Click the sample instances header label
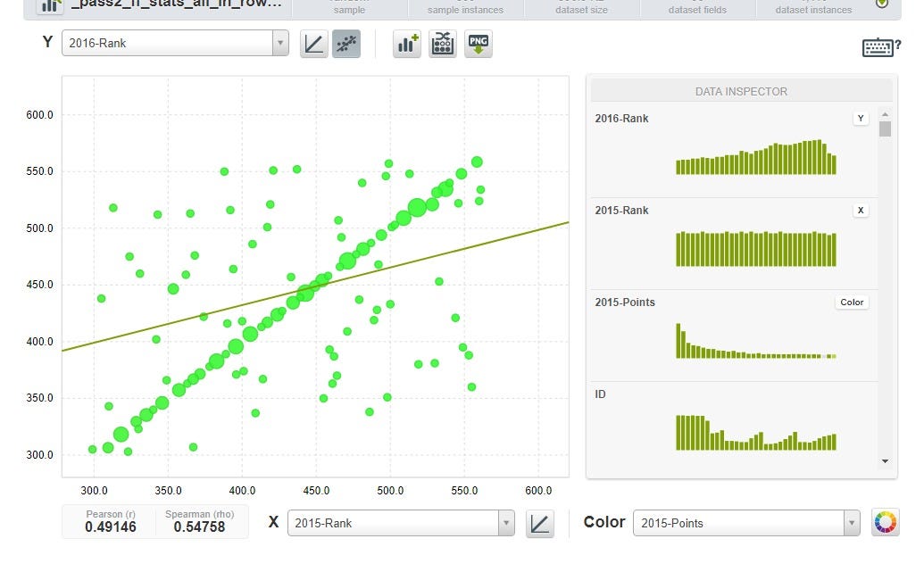Viewport: 924px width, 572px height. click(x=465, y=10)
